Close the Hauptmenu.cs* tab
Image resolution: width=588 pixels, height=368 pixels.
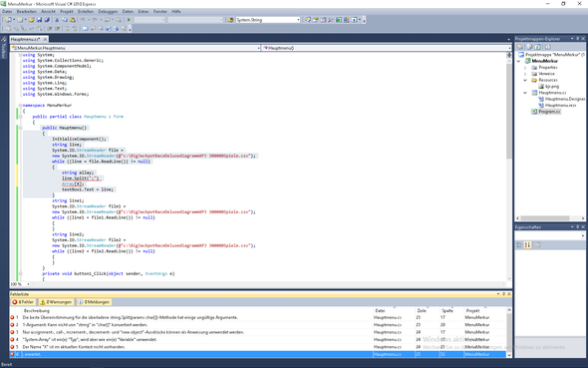pyautogui.click(x=45, y=39)
